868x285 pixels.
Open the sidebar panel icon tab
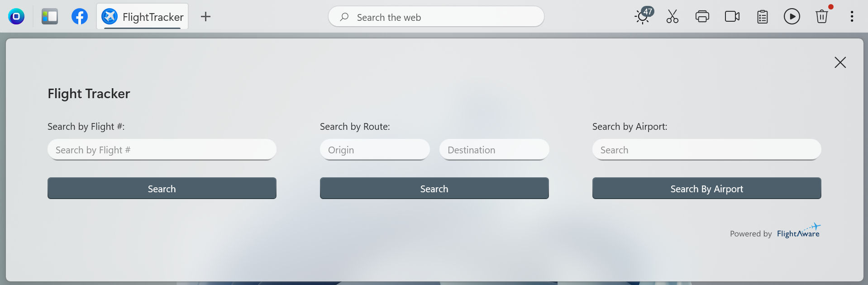point(50,17)
